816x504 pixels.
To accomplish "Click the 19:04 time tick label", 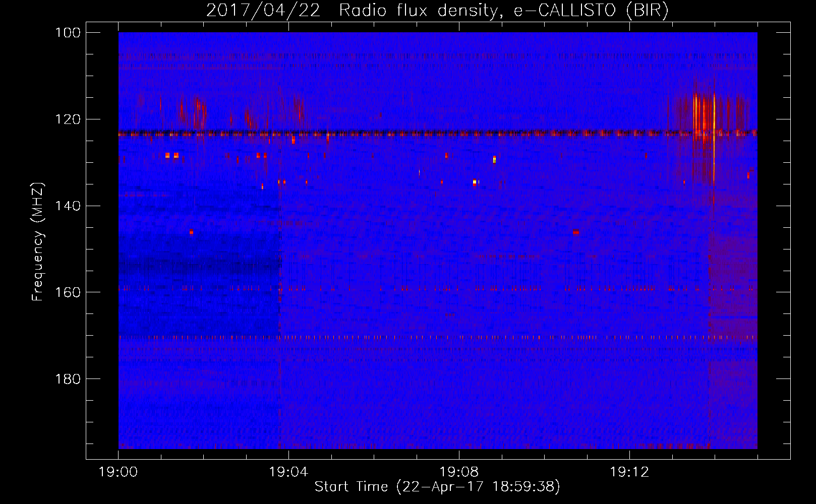I will coord(288,472).
